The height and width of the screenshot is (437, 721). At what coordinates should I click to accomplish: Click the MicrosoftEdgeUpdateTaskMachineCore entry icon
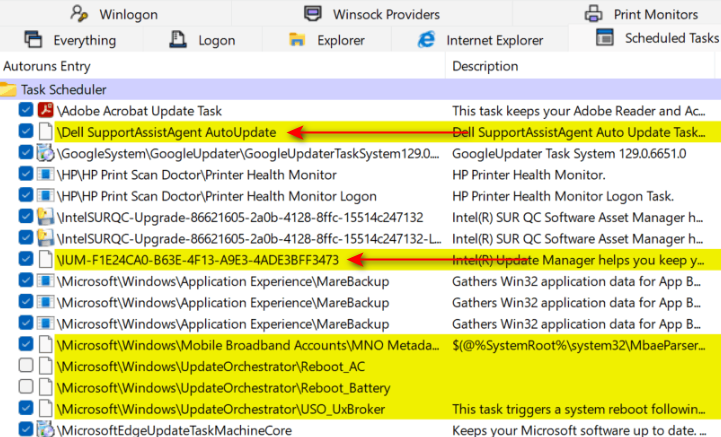click(x=46, y=429)
